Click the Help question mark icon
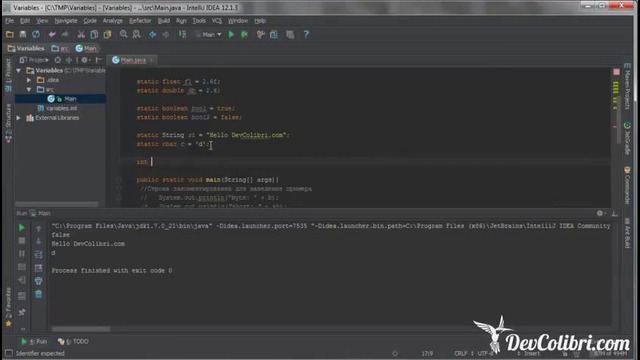The height and width of the screenshot is (360, 640). pyautogui.click(x=306, y=35)
